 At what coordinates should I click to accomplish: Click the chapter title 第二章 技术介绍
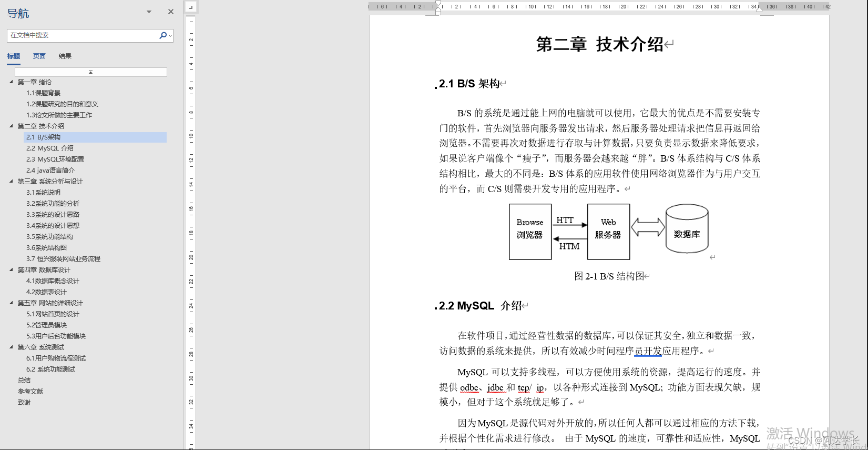[600, 44]
